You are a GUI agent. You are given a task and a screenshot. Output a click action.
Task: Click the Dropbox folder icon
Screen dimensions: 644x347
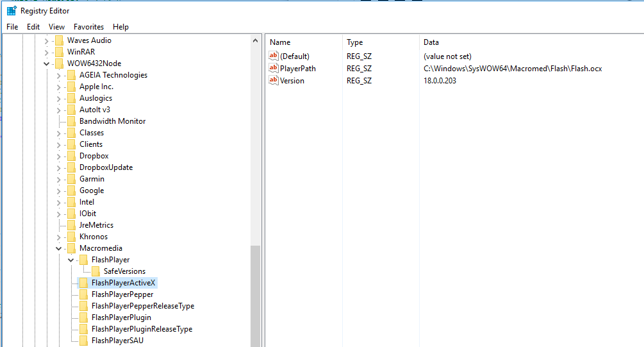72,156
